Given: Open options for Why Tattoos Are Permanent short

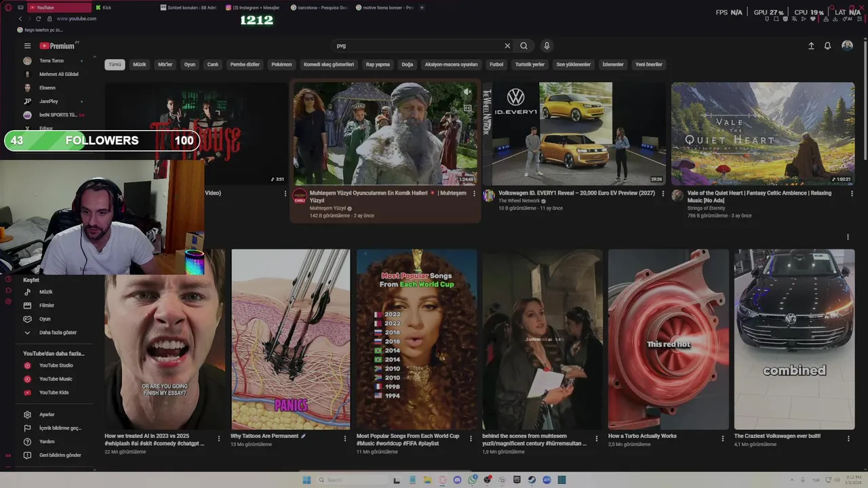Looking at the screenshot, I should point(344,439).
